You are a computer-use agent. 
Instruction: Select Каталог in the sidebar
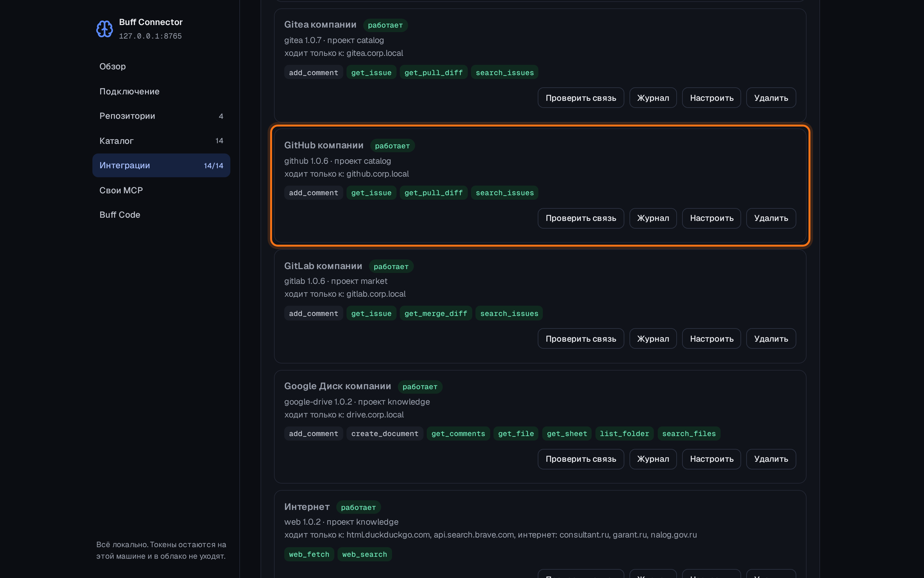point(161,141)
